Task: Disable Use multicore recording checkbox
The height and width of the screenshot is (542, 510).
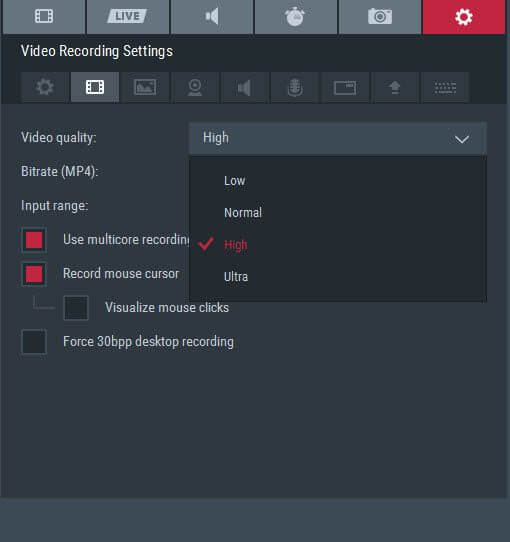Action: [x=34, y=240]
